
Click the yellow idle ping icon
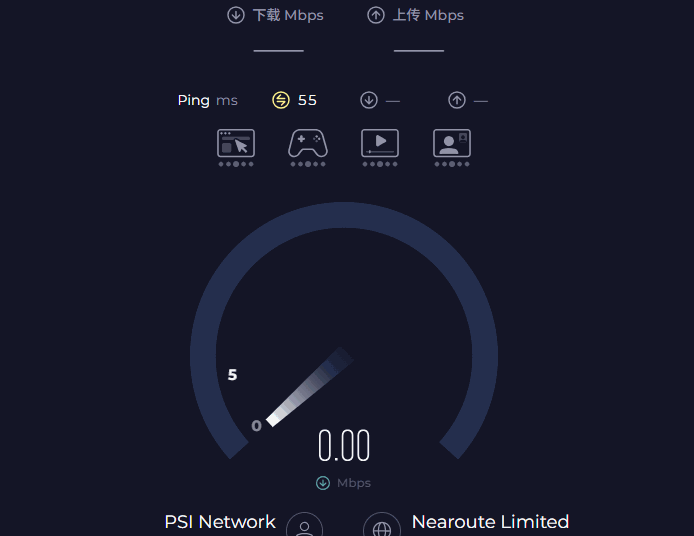(281, 100)
